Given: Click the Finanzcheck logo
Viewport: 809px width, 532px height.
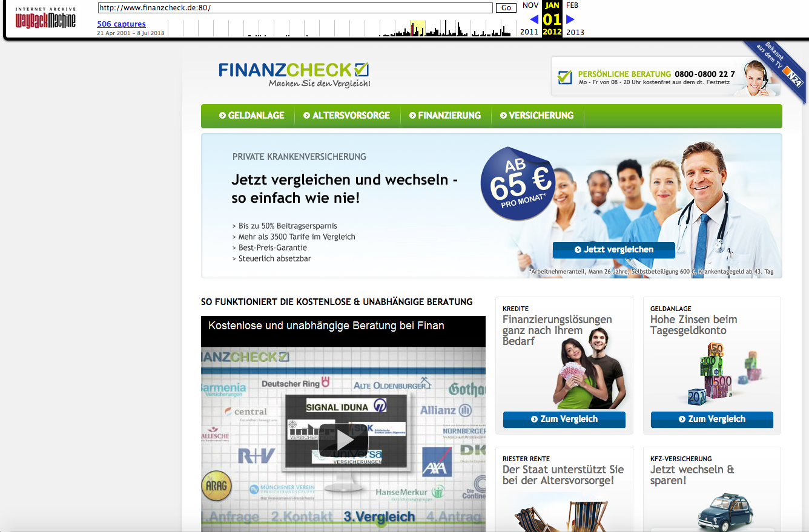Looking at the screenshot, I should pos(294,74).
